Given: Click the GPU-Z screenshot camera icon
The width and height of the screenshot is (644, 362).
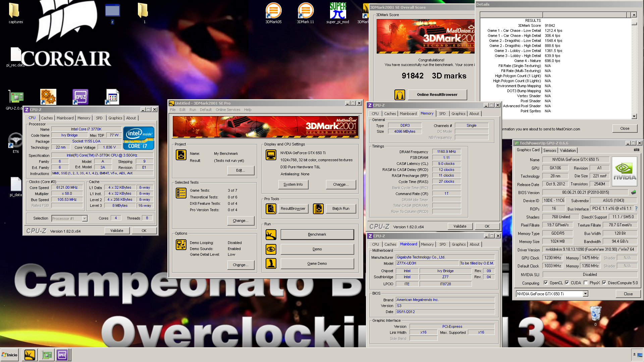Looking at the screenshot, I should (x=636, y=150).
